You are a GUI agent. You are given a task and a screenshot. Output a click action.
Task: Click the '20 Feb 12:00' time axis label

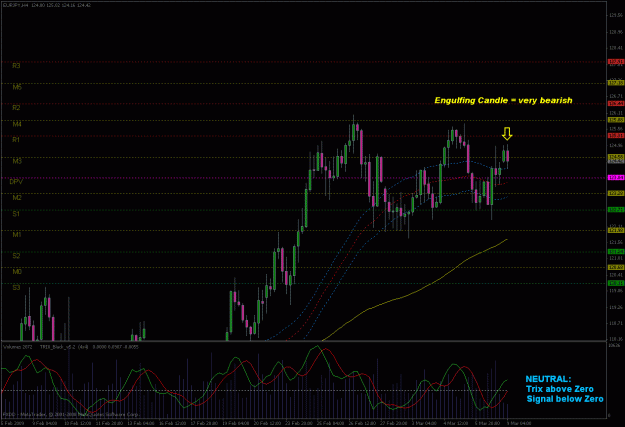coord(267,423)
